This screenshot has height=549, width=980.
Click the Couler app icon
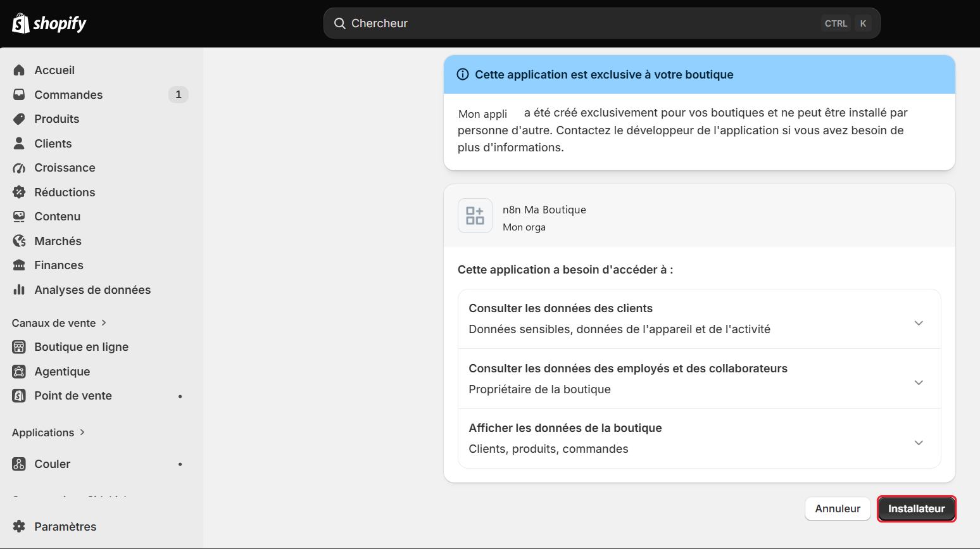pyautogui.click(x=19, y=464)
